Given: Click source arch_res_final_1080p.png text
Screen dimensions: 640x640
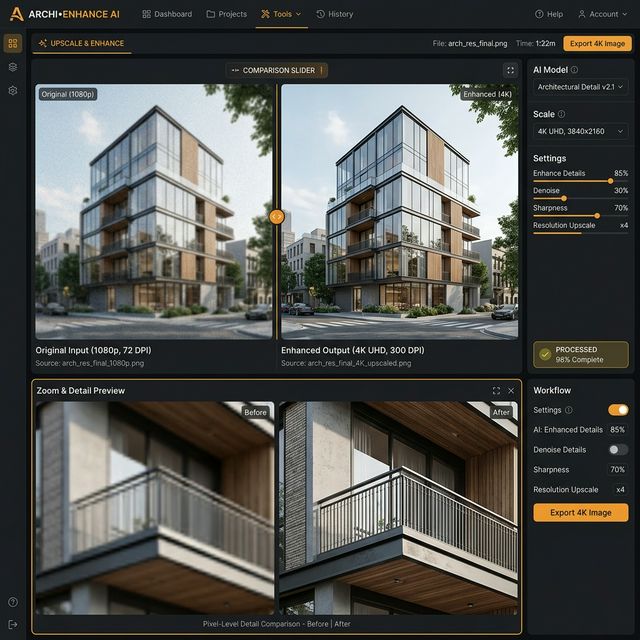Looking at the screenshot, I should 89,363.
